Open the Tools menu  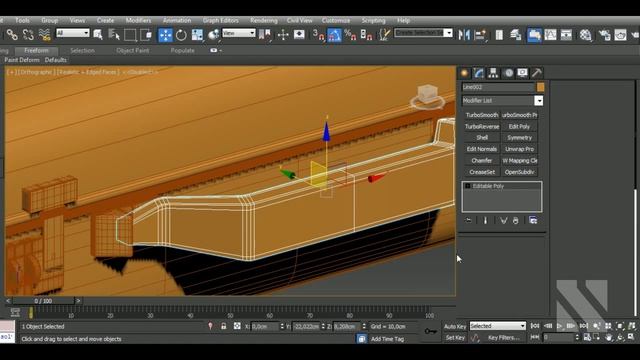(x=22, y=20)
